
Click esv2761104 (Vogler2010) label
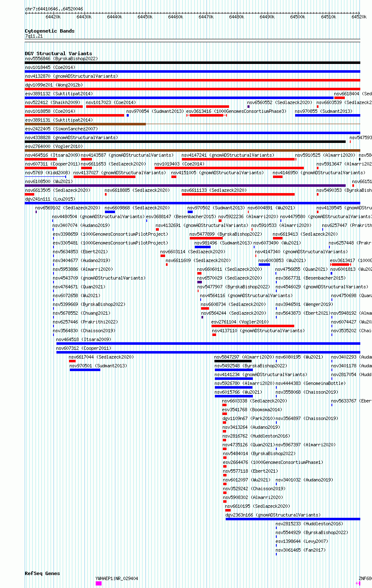click(240, 322)
